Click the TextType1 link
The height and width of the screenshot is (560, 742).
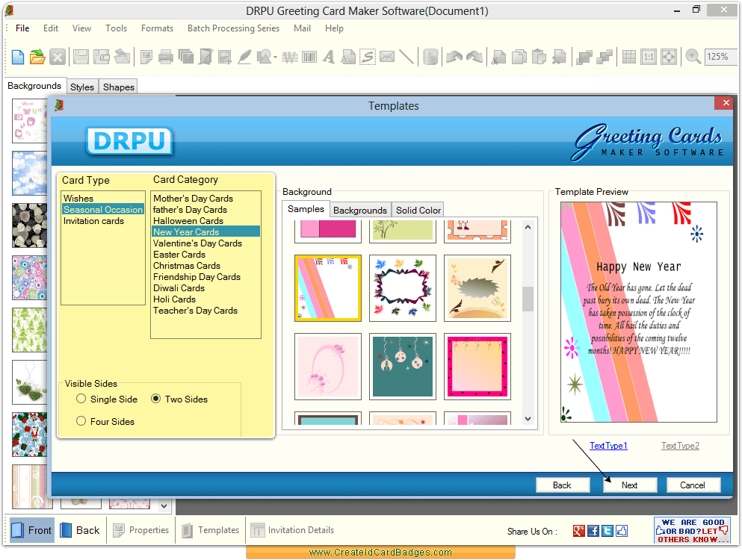pyautogui.click(x=608, y=446)
